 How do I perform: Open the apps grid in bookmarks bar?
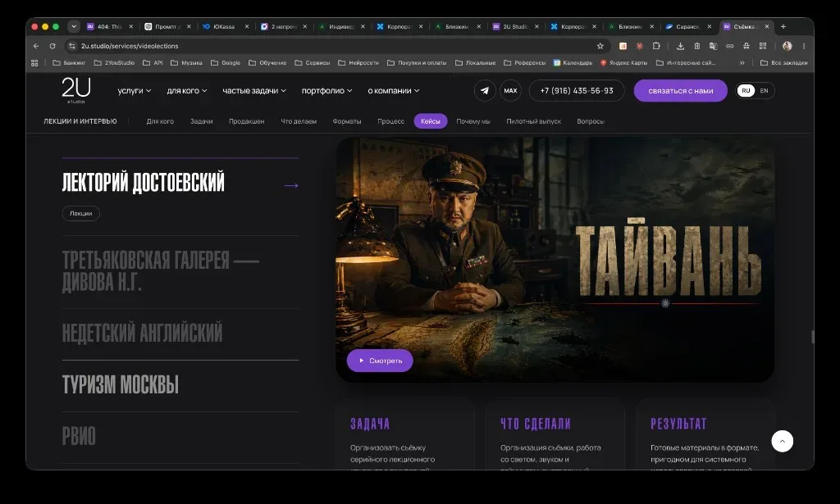pyautogui.click(x=34, y=62)
